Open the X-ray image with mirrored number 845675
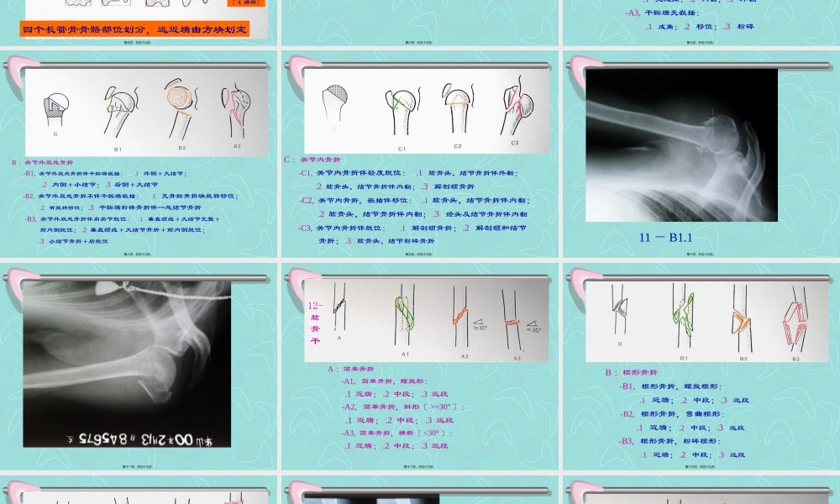The image size is (840, 504). (x=126, y=363)
